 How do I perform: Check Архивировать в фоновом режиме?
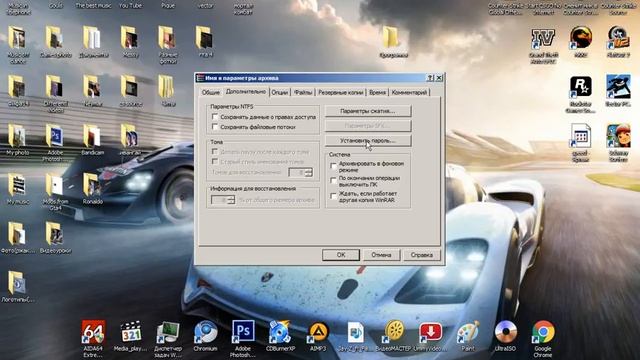[333, 166]
